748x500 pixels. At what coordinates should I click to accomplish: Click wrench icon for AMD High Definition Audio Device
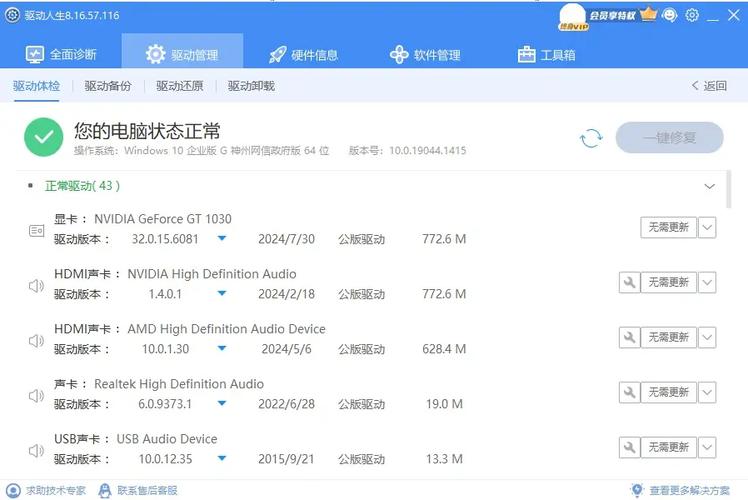(629, 337)
